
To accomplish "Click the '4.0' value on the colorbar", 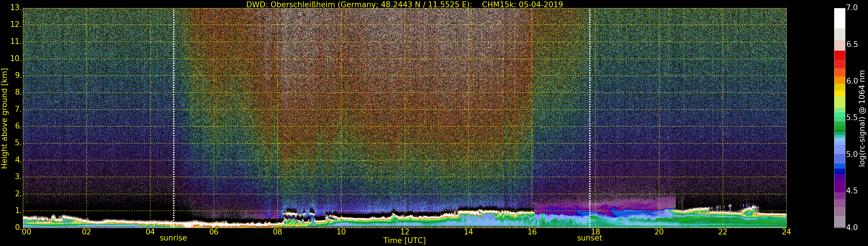I will (852, 227).
